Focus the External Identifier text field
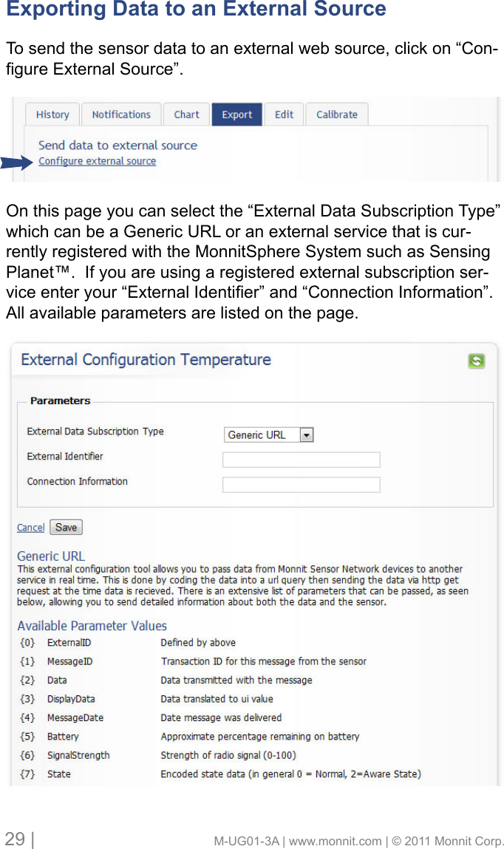 click(x=301, y=460)
